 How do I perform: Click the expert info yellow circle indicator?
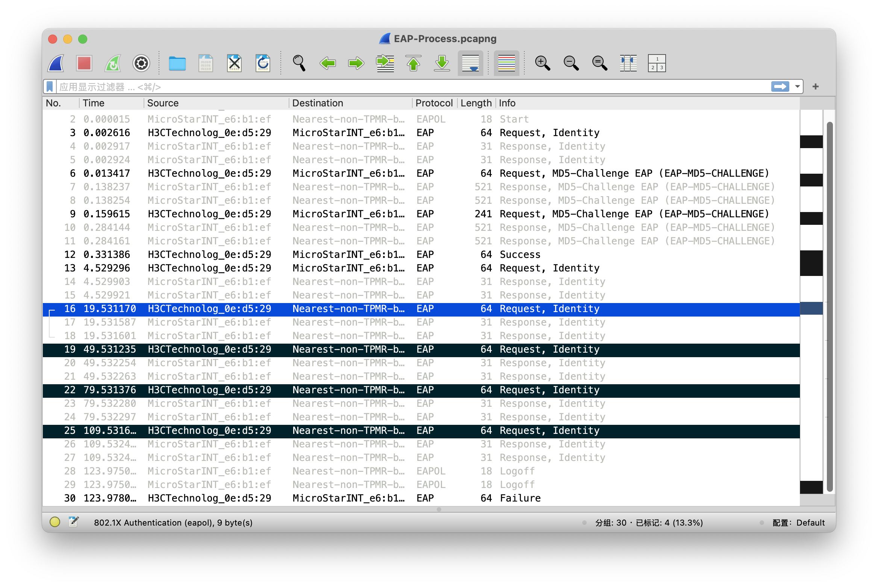pyautogui.click(x=55, y=522)
